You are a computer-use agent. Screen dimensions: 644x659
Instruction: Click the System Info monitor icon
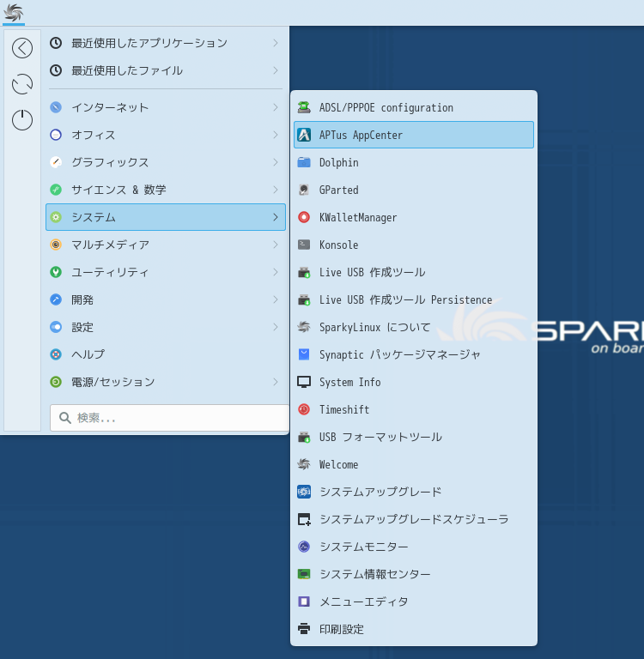(304, 382)
